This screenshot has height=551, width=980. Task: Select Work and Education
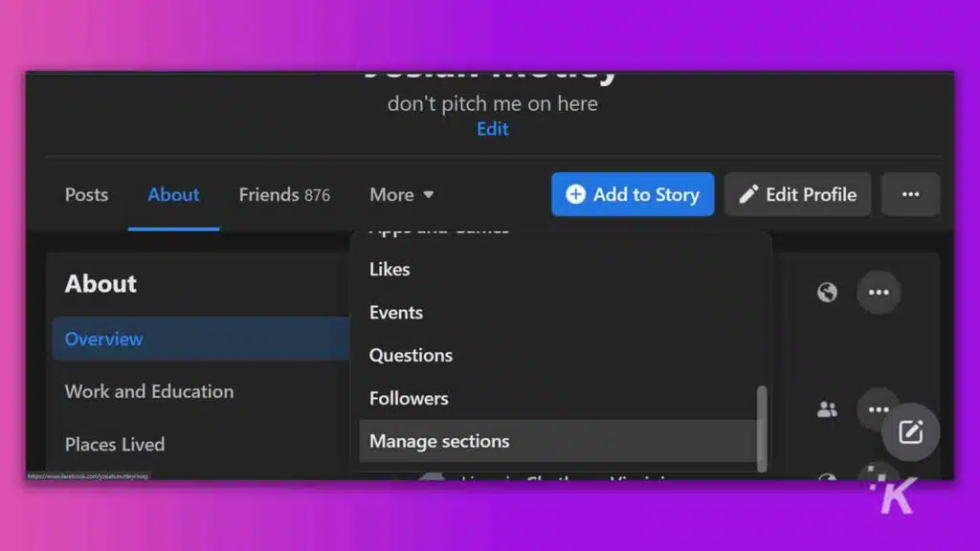[x=149, y=391]
